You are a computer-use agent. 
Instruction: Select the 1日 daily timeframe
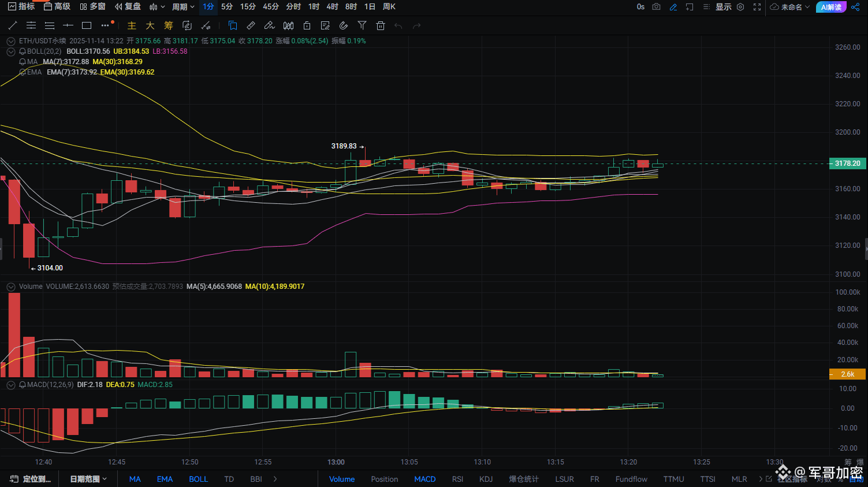click(x=370, y=7)
